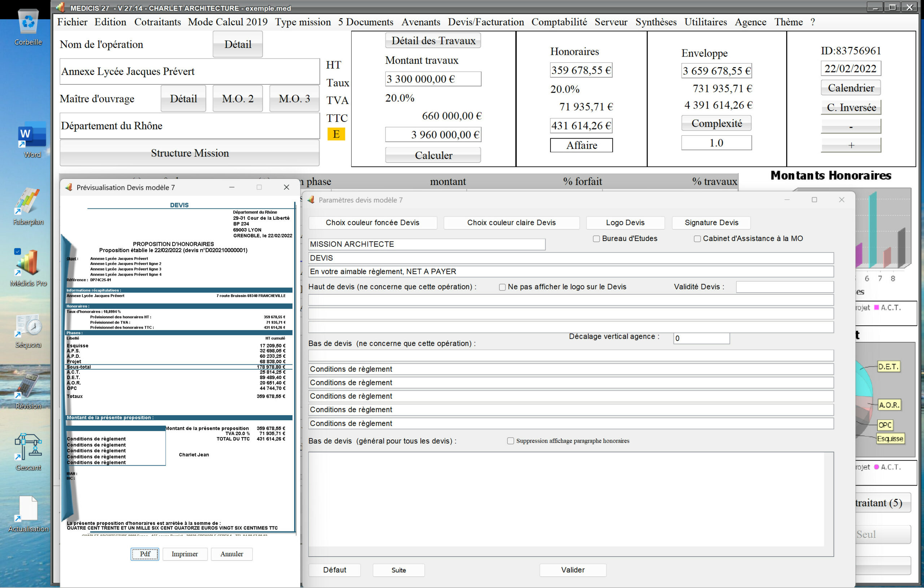Enable the Bureau d'Etudes checkbox
The width and height of the screenshot is (924, 588).
pyautogui.click(x=596, y=238)
